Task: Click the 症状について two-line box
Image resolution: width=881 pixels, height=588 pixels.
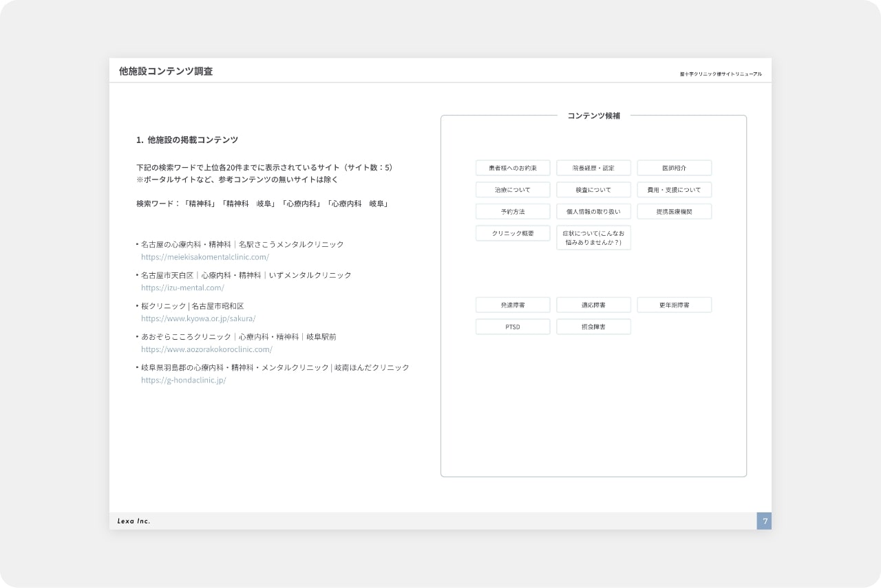Action: (593, 238)
